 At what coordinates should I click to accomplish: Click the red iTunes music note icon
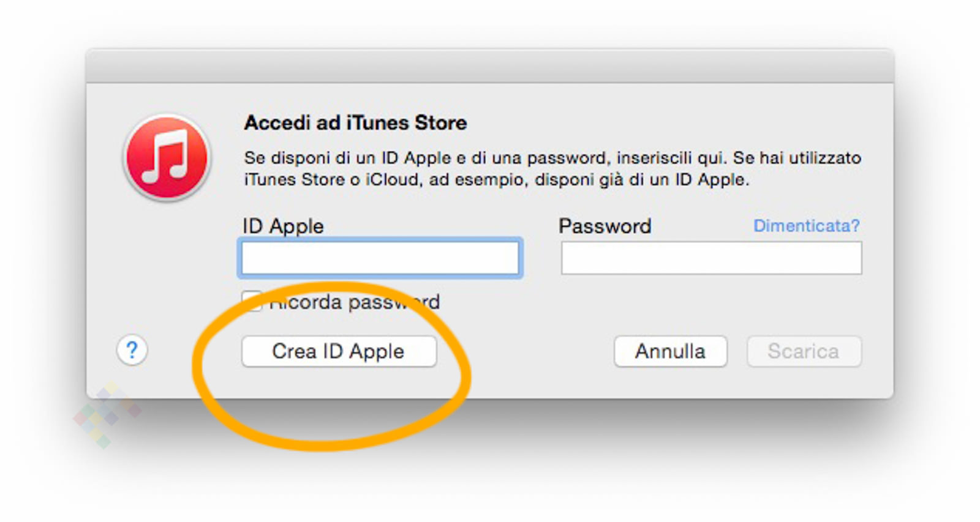tap(167, 157)
